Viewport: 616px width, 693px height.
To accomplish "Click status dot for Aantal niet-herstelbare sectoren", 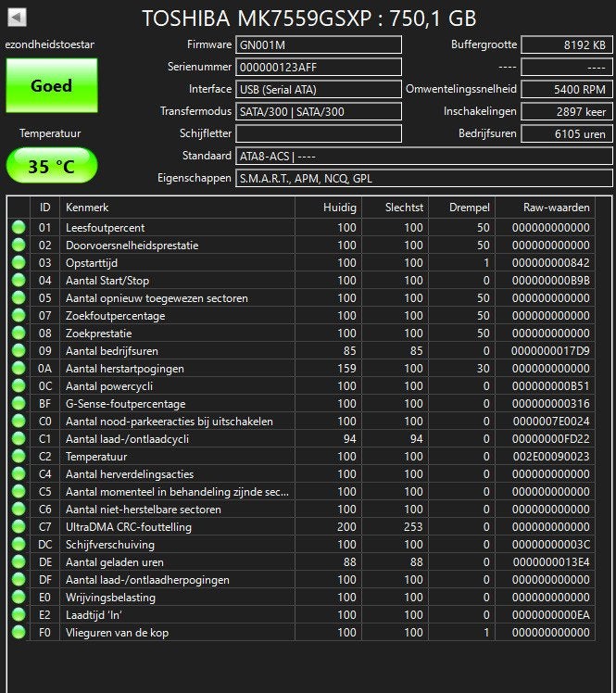I will click(x=19, y=510).
